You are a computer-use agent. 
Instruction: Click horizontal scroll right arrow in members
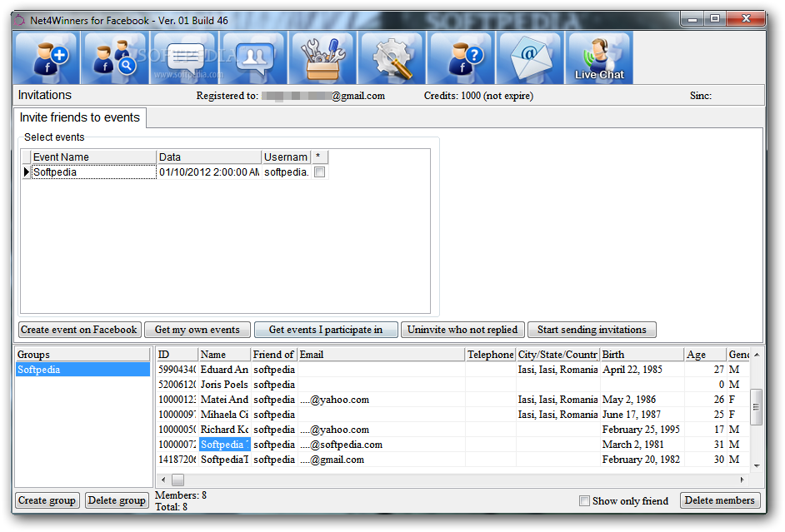coord(742,480)
